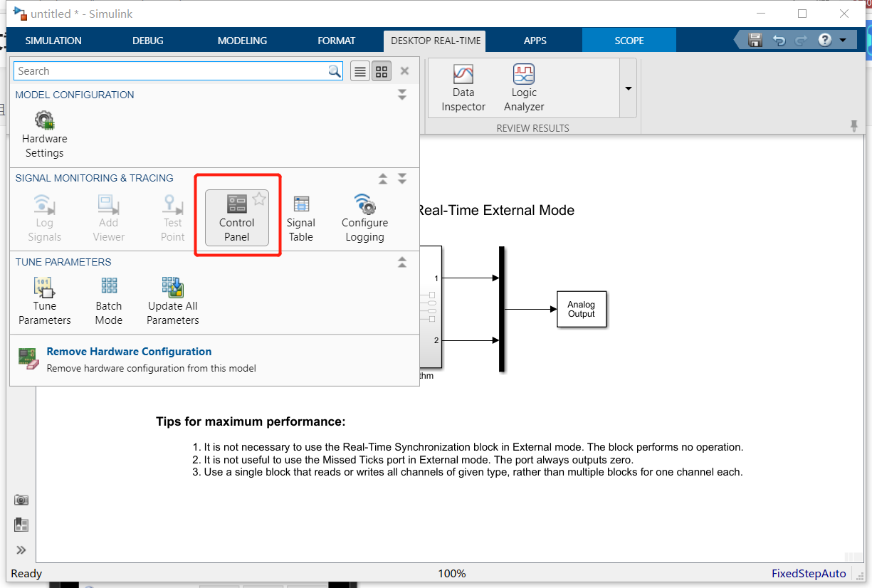
Task: Click the Redo arrow icon
Action: 801,41
